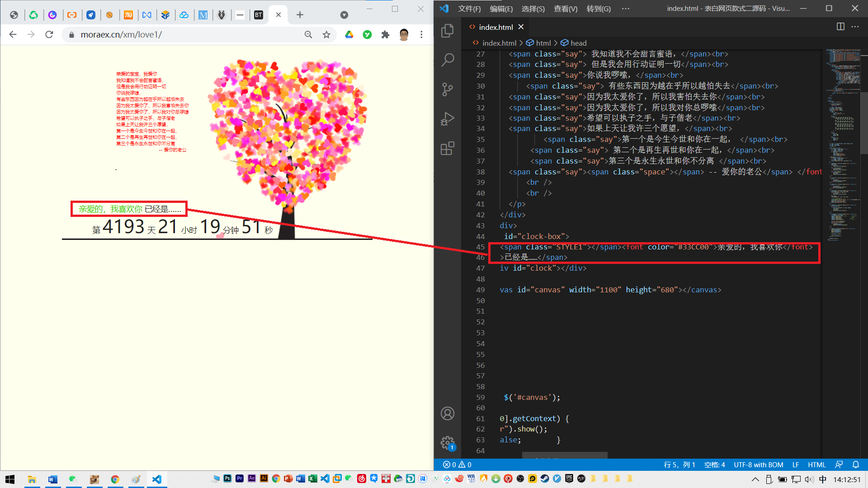Bookmark this page with star icon
This screenshot has width=868, height=488.
[326, 35]
